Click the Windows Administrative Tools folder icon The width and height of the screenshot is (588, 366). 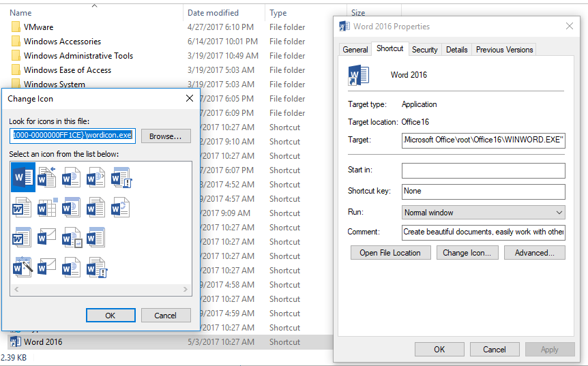[x=16, y=55]
